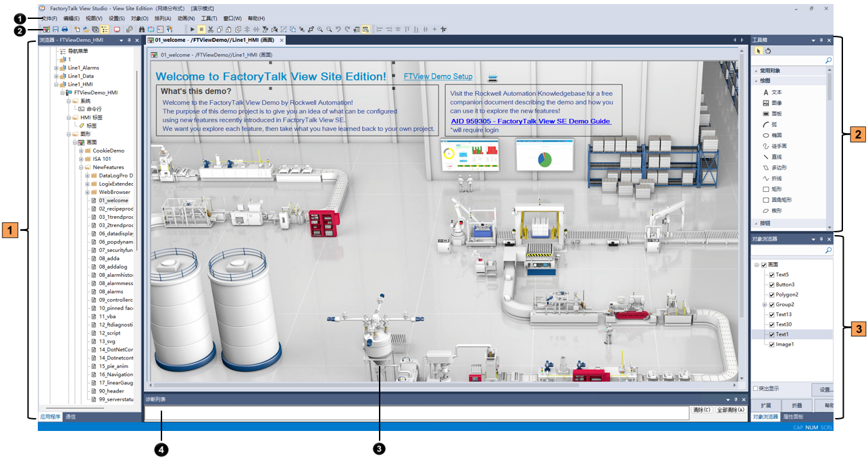This screenshot has width=868, height=460.
Task: Click the binoculars Find icon
Action: click(x=142, y=30)
